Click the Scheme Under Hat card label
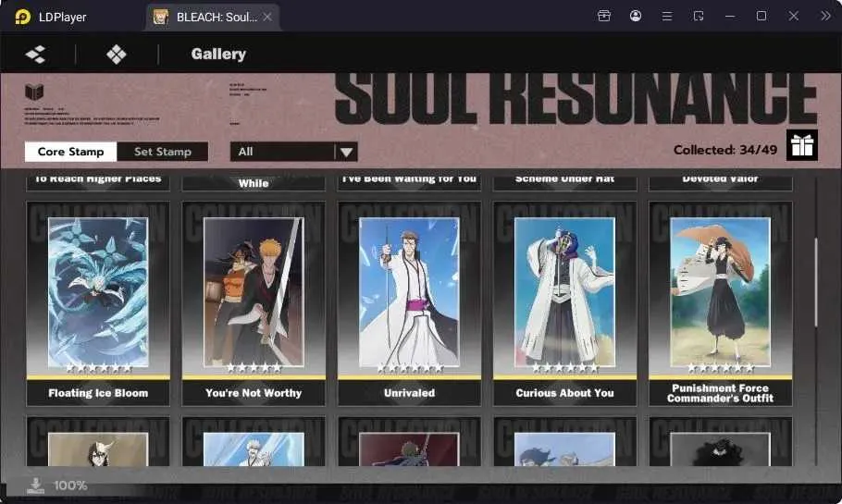Screen dimensions: 842x504 [x=565, y=179]
